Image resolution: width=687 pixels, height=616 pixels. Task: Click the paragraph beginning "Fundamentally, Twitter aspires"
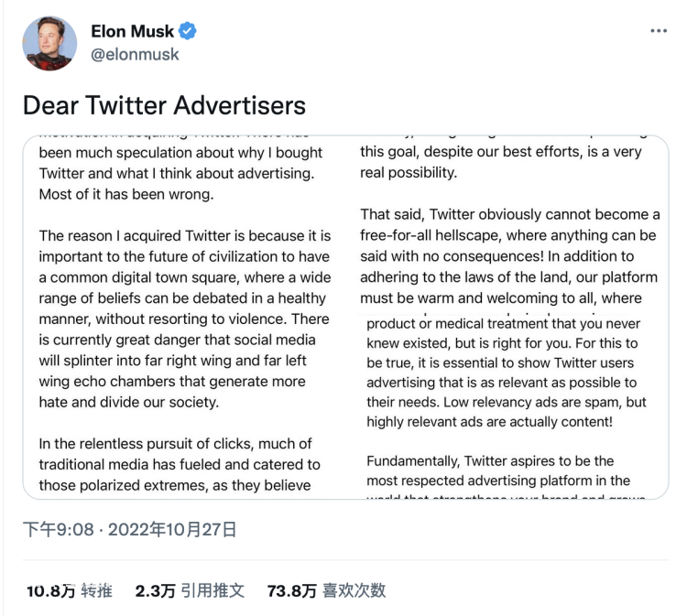pos(505,476)
